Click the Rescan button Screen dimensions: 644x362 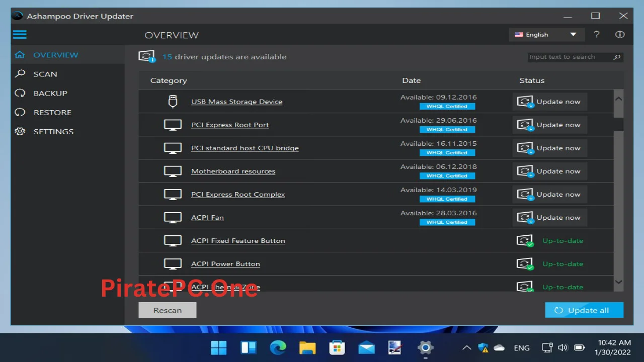pos(168,310)
